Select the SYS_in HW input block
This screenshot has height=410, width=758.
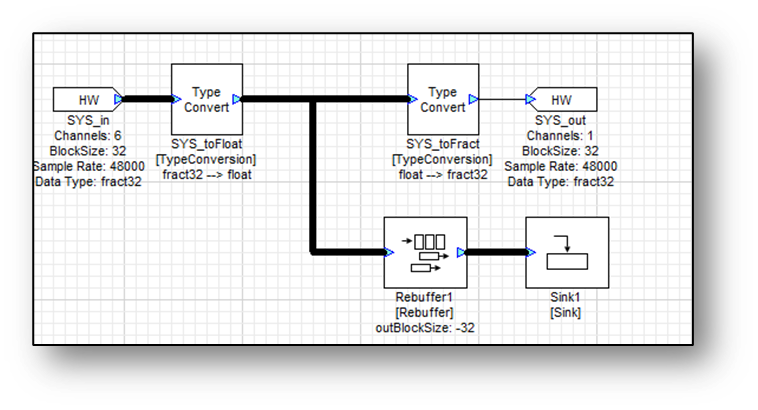[84, 100]
